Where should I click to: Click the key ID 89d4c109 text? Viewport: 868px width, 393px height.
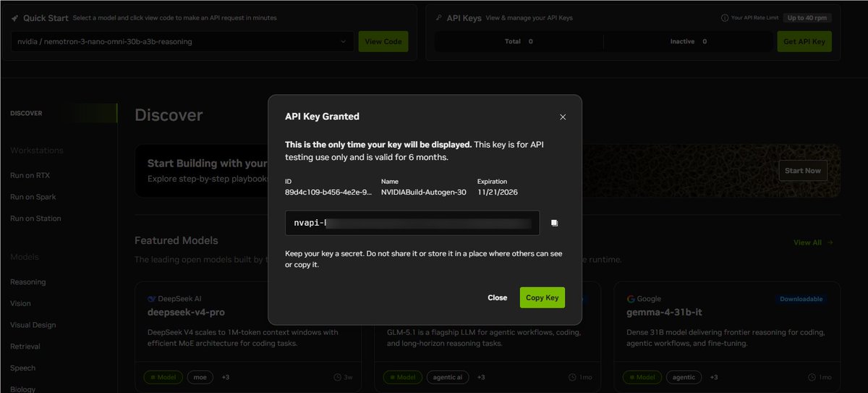(330, 193)
